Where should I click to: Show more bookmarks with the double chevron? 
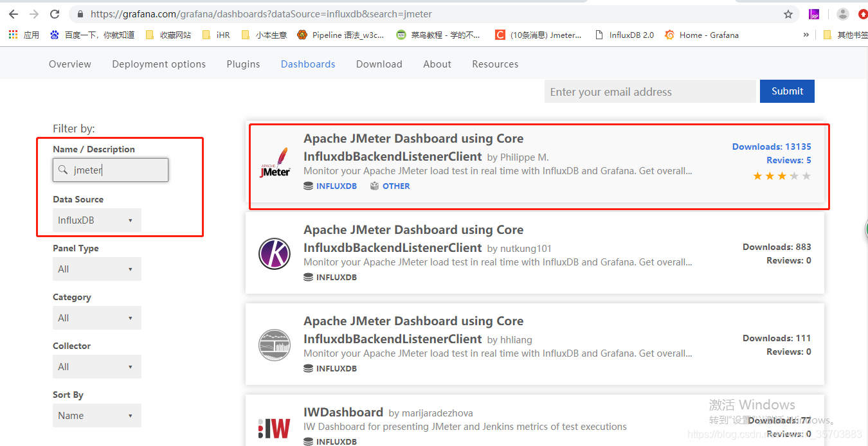806,35
